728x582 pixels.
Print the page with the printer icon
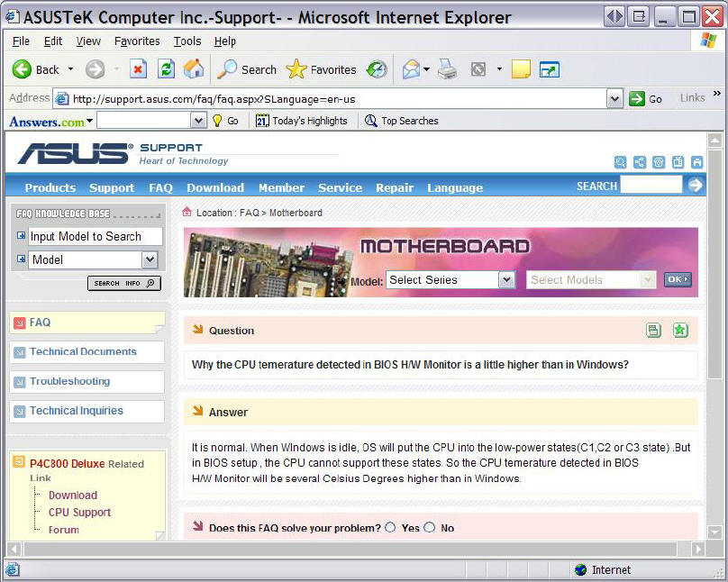[x=447, y=69]
